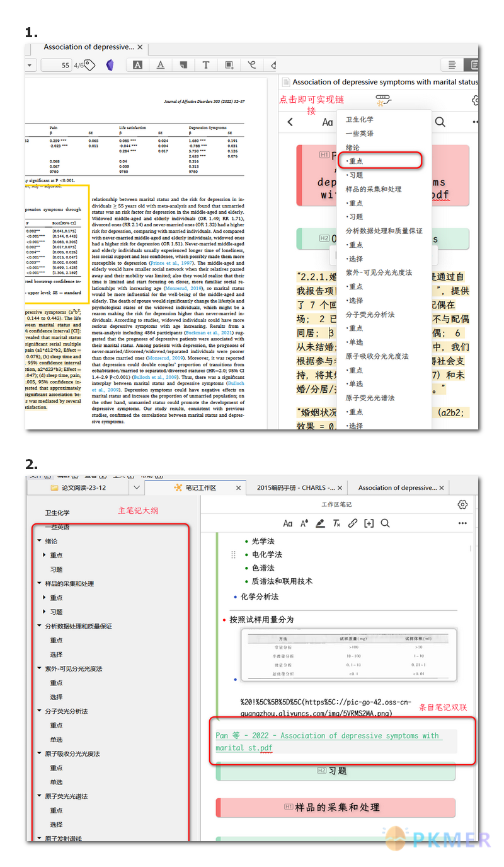
Task: Select the area selection annotation tool
Action: click(229, 65)
